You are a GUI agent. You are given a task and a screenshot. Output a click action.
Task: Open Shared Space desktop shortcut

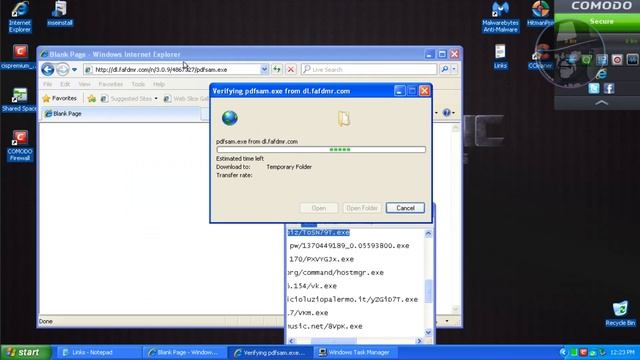tap(19, 100)
